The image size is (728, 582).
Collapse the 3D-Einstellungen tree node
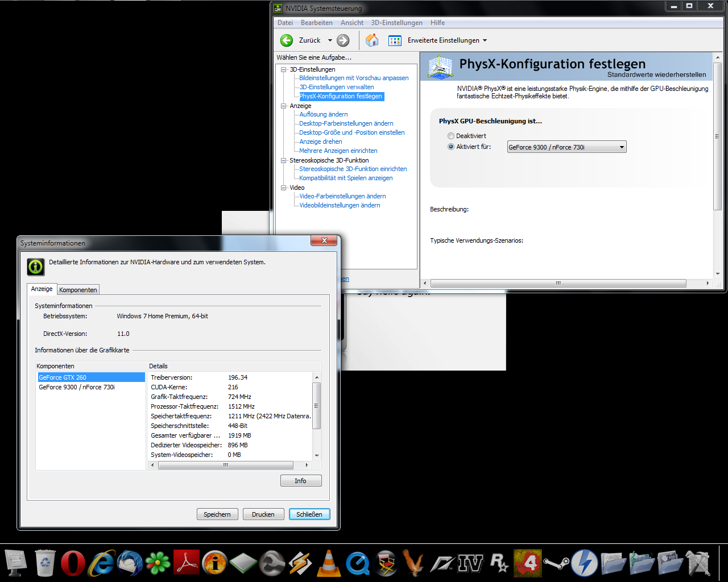(283, 69)
